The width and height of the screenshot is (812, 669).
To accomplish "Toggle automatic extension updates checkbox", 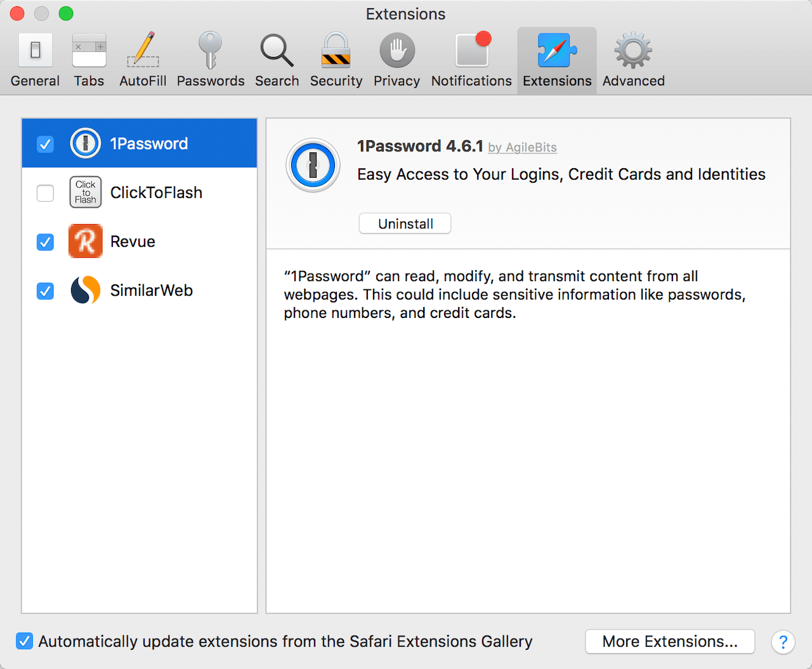I will click(24, 641).
